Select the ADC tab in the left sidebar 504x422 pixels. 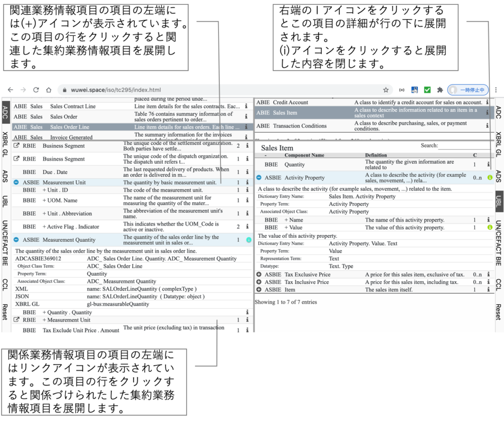pyautogui.click(x=5, y=112)
